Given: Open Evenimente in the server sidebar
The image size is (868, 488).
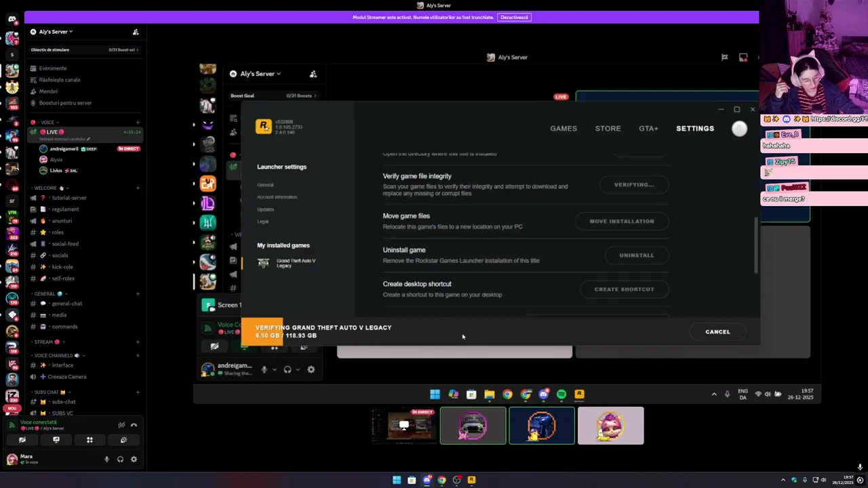Looking at the screenshot, I should pos(84,68).
